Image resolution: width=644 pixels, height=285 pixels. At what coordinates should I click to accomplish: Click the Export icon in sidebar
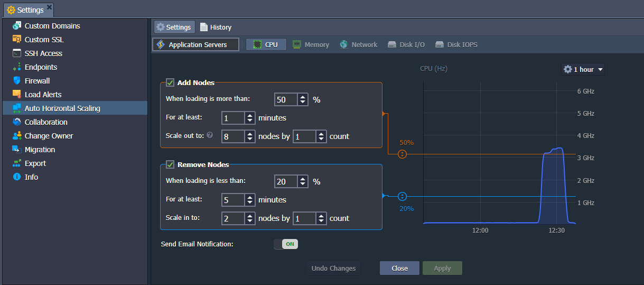pyautogui.click(x=17, y=163)
